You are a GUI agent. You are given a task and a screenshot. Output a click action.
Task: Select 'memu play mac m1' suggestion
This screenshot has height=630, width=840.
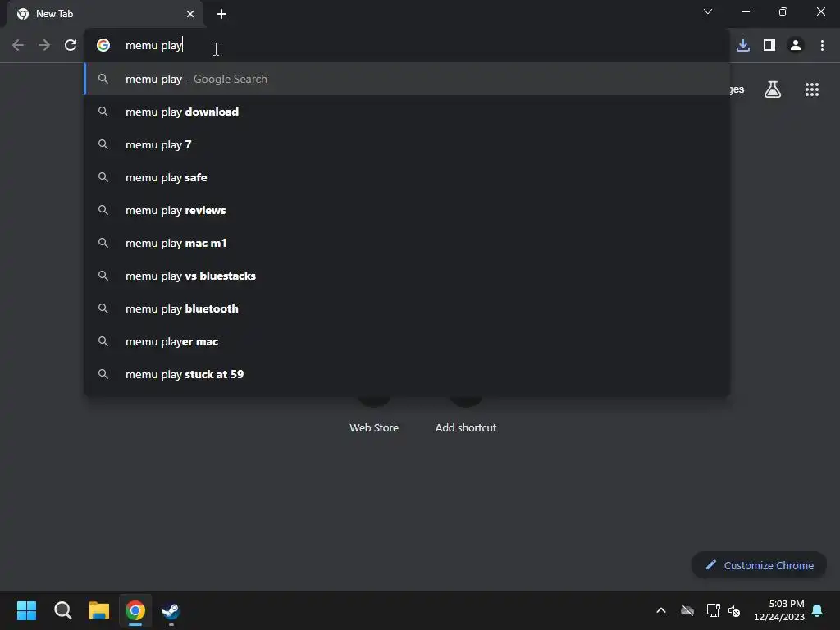coord(407,243)
